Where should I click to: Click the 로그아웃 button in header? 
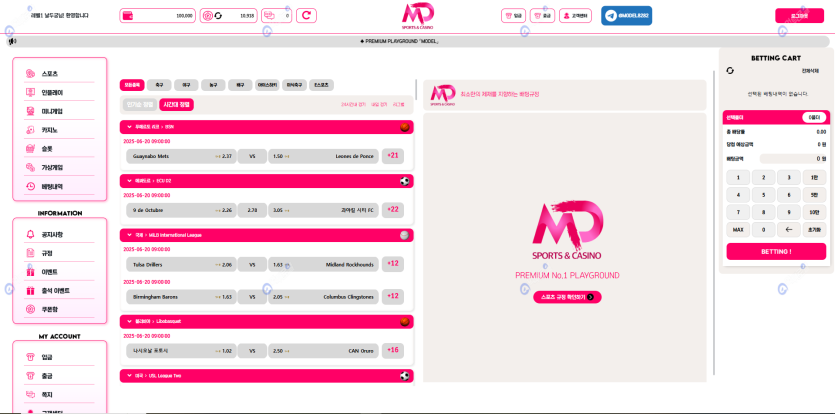coord(799,16)
